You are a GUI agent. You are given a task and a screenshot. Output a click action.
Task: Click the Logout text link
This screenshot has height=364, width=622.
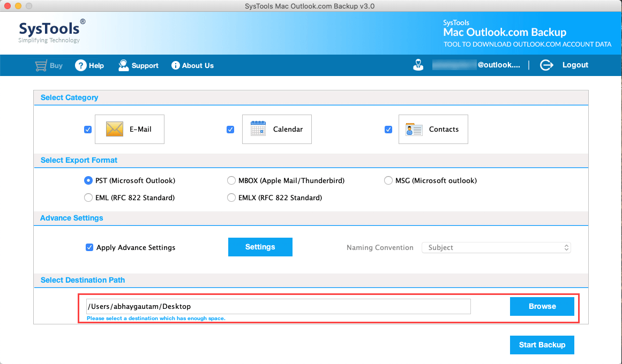[x=575, y=65]
